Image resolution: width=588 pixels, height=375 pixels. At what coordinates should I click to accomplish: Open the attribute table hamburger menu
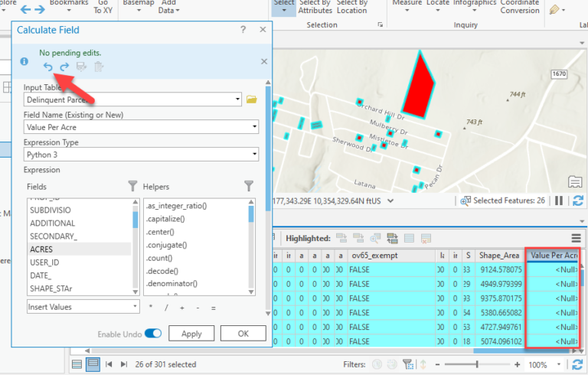click(576, 238)
